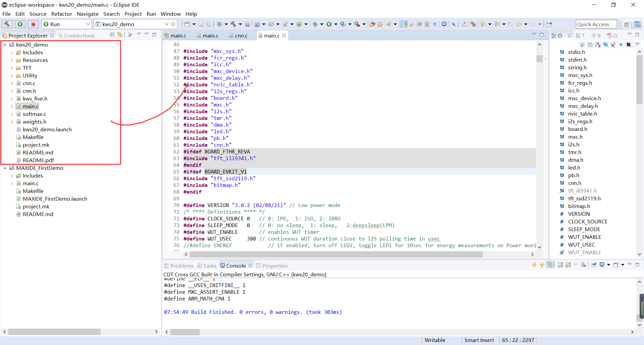644x345 pixels.
Task: Expand the Includes node under kws20_demo
Action: 12,52
